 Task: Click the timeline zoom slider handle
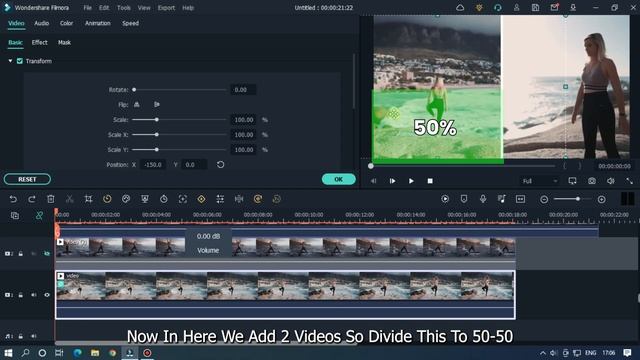[578, 199]
